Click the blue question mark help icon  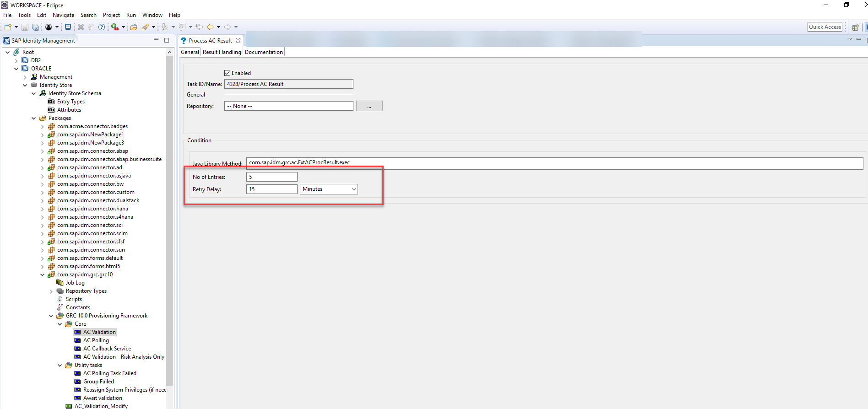tap(102, 27)
